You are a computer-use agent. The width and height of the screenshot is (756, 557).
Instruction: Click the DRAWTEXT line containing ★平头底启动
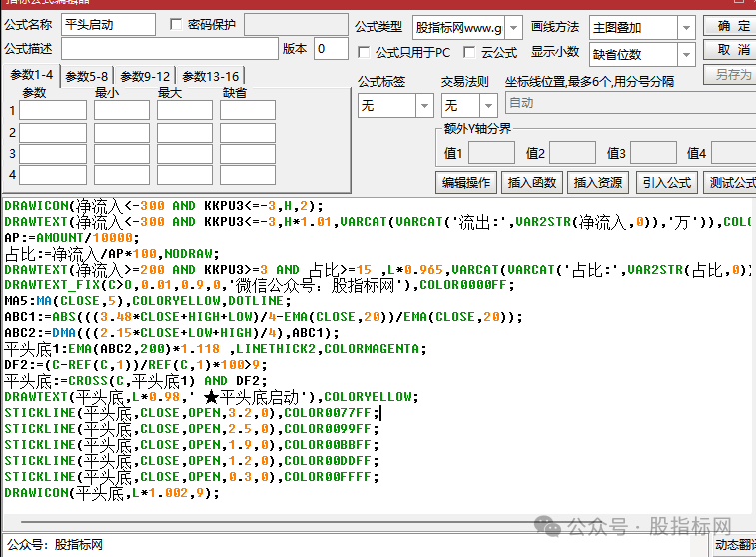point(212,397)
